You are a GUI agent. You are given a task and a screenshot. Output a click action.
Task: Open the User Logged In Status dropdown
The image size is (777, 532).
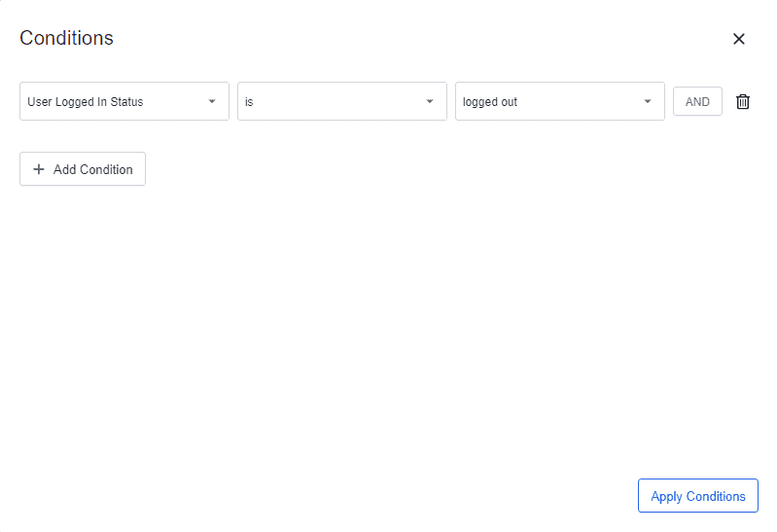[x=124, y=101]
